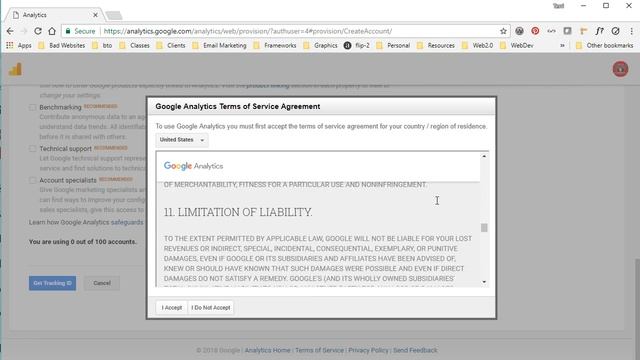Toggle the Technical support checkbox
The width and height of the screenshot is (640, 360).
[33, 149]
